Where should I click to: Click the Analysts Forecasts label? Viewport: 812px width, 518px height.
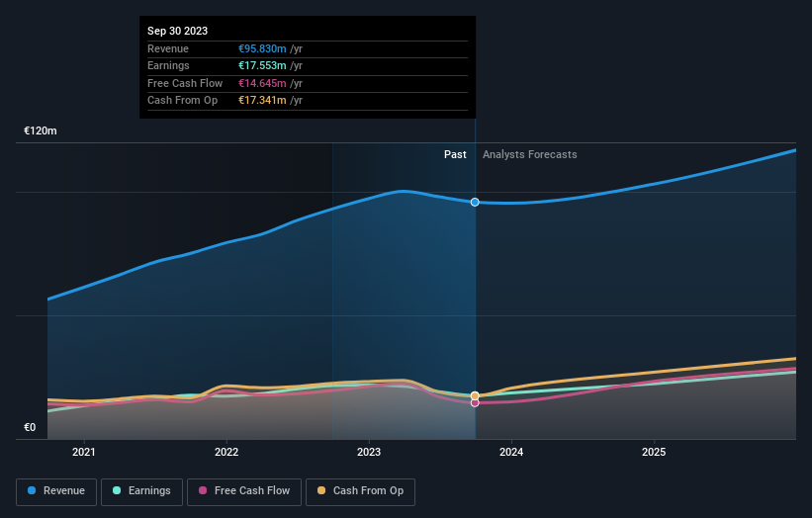coord(530,154)
